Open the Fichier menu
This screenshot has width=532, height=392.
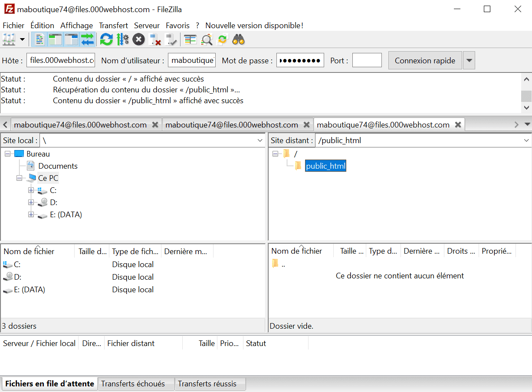click(13, 26)
